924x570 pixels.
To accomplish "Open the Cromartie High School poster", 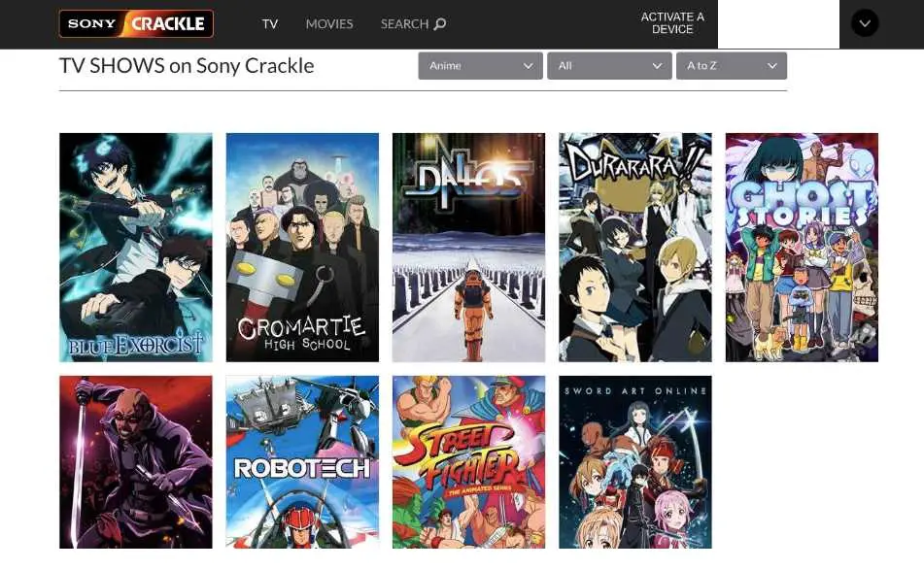I will pyautogui.click(x=302, y=248).
